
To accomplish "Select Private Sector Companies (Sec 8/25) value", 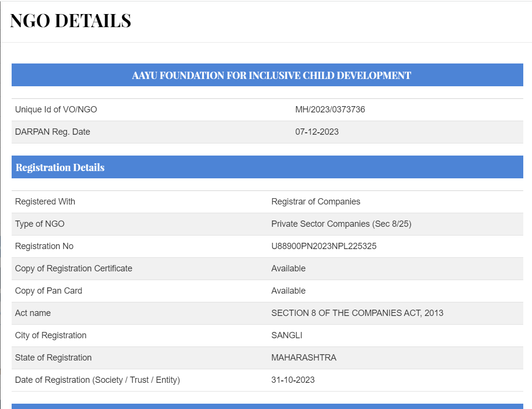I will click(341, 224).
